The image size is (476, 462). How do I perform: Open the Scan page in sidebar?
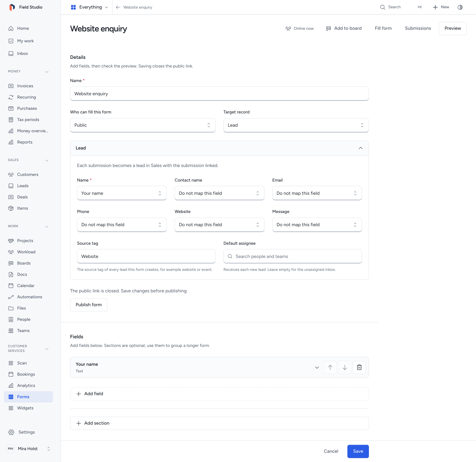pos(28,363)
